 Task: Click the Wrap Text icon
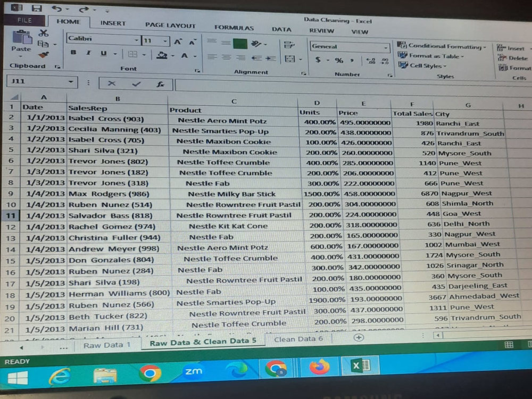(x=289, y=45)
